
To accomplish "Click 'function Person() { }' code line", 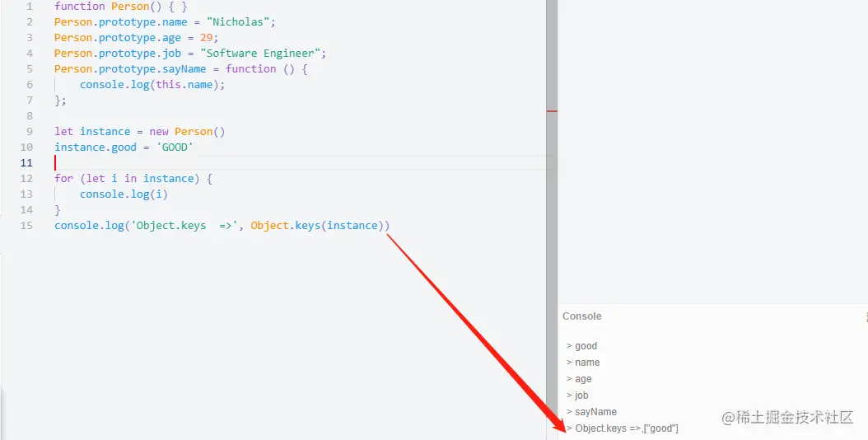I will 121,7.
